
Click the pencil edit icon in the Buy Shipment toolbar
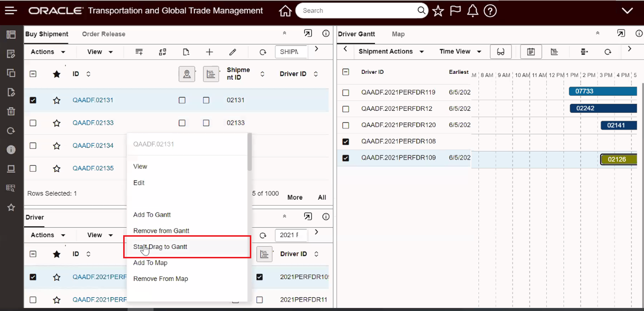click(x=233, y=52)
